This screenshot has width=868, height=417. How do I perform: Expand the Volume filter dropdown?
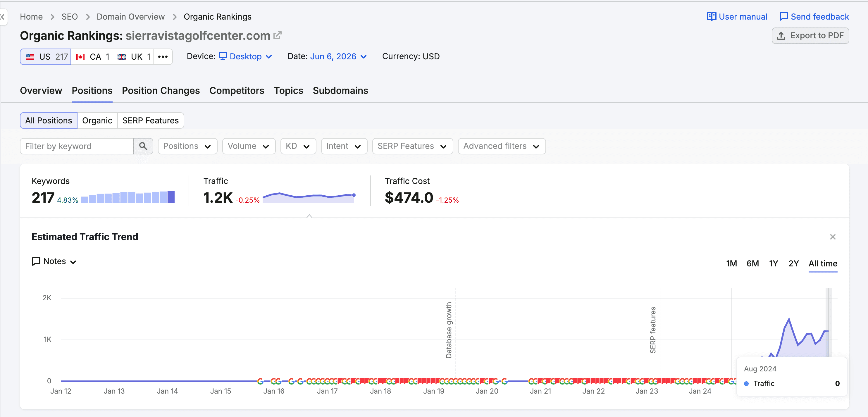click(x=249, y=146)
